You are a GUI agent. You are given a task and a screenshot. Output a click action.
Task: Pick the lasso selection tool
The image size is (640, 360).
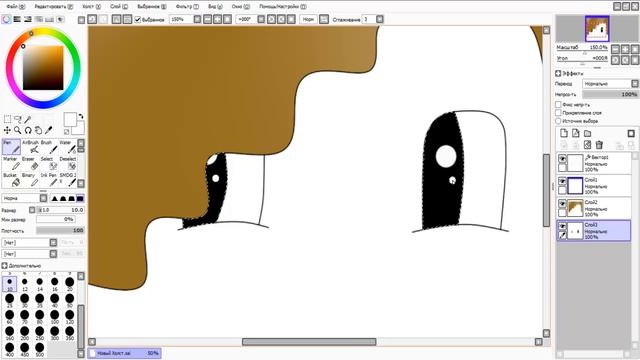(18, 119)
